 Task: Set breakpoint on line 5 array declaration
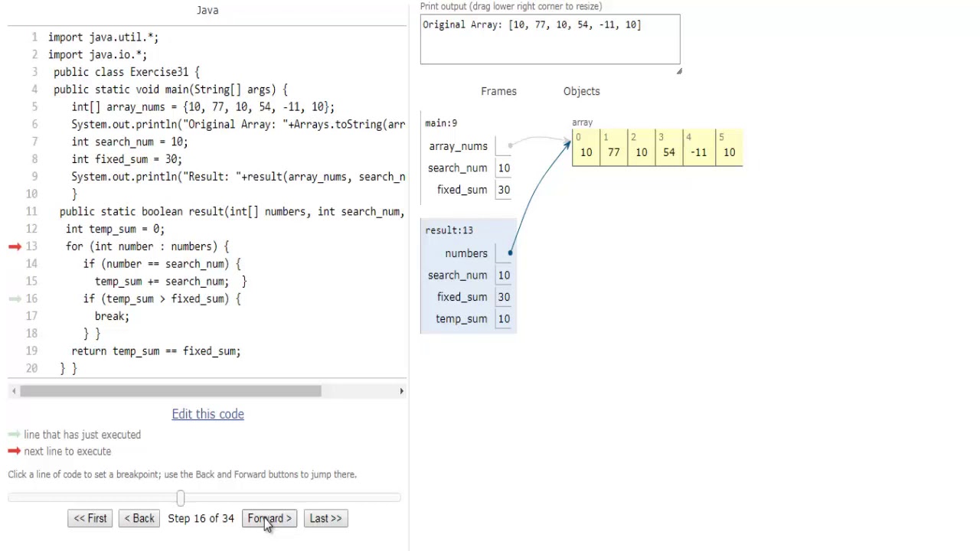click(203, 107)
